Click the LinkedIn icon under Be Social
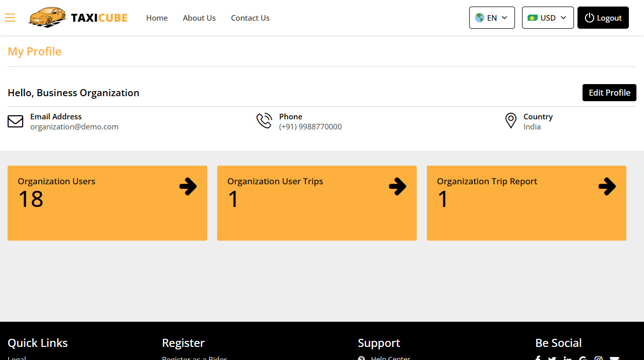 568,358
